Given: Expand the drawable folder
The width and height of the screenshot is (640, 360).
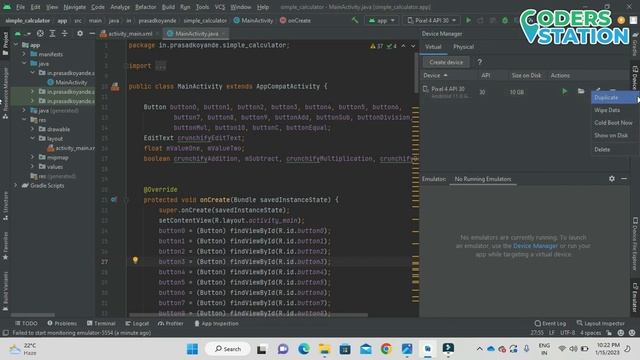Looking at the screenshot, I should 32,129.
